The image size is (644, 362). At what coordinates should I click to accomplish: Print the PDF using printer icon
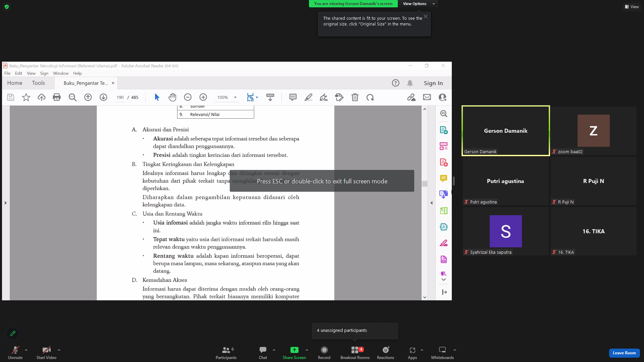coord(57,97)
